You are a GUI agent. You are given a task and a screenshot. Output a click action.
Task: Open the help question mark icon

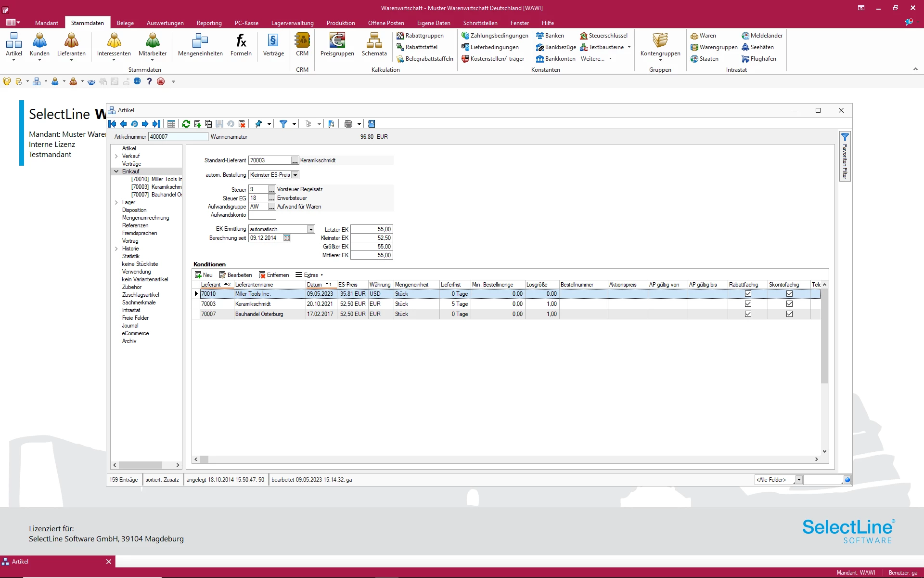tap(149, 81)
